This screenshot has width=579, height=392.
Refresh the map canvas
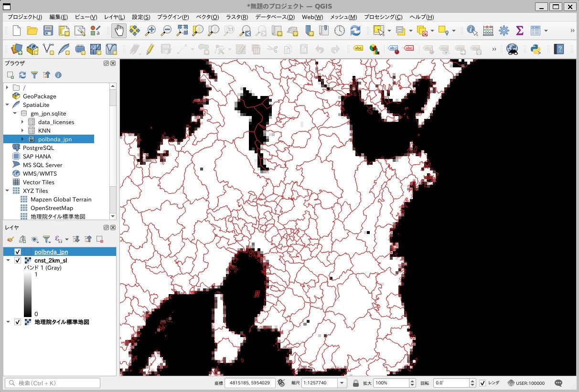pyautogui.click(x=354, y=30)
